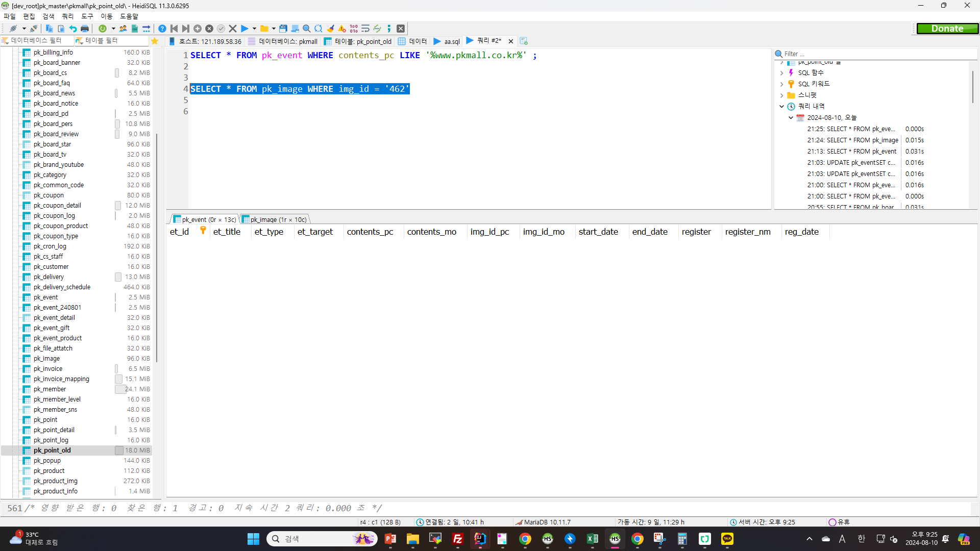
Task: Toggle wrap long lines icon
Action: (x=365, y=29)
